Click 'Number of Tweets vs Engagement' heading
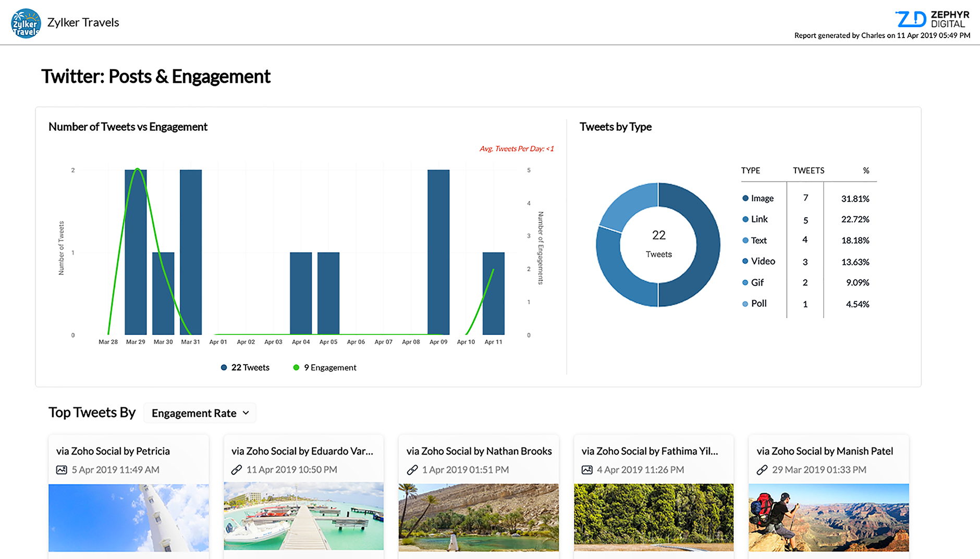 pyautogui.click(x=128, y=127)
